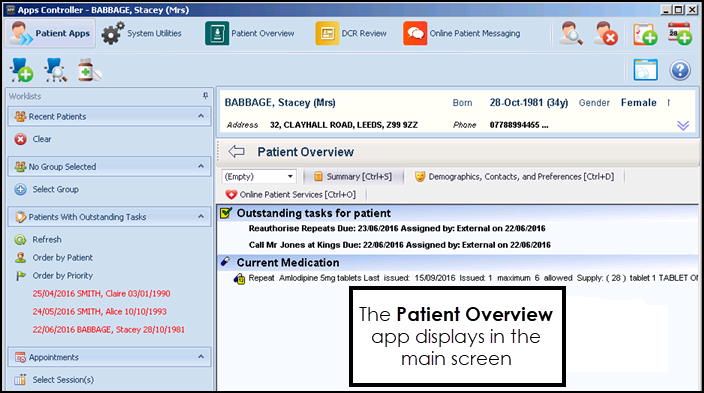
Task: Click the find patient magnifier icon
Action: point(571,34)
